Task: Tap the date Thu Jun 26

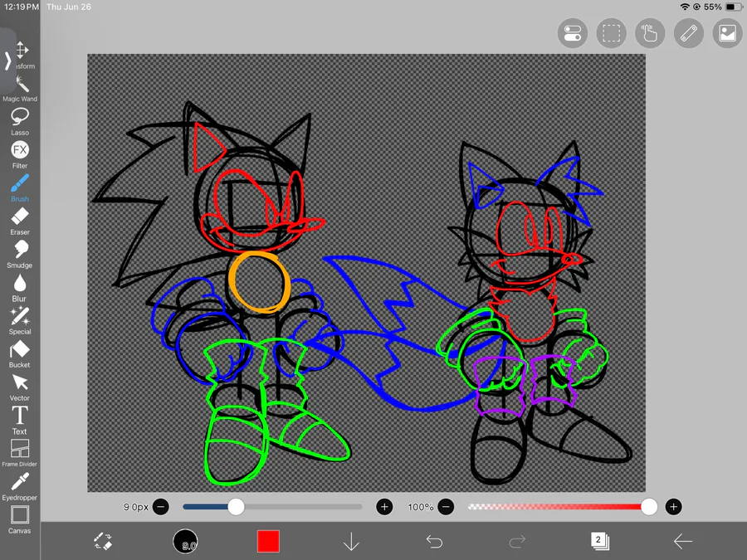Action: pyautogui.click(x=69, y=7)
